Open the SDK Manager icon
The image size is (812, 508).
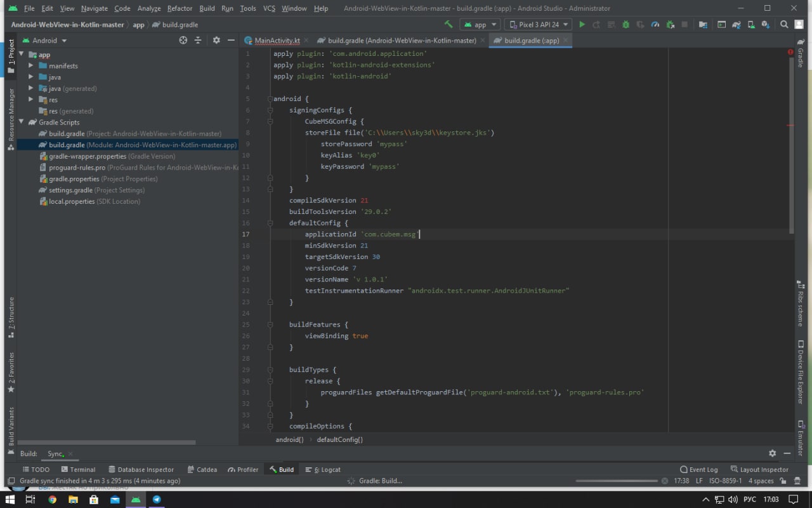click(766, 25)
